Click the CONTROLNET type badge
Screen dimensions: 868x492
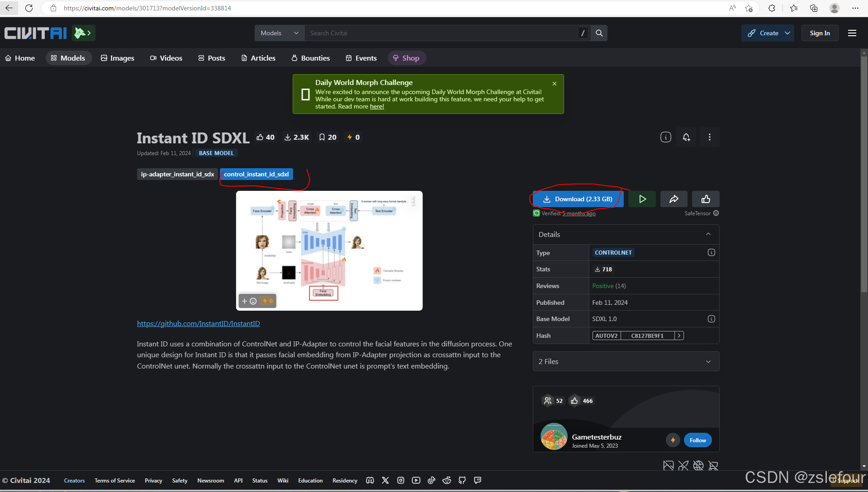pos(613,252)
